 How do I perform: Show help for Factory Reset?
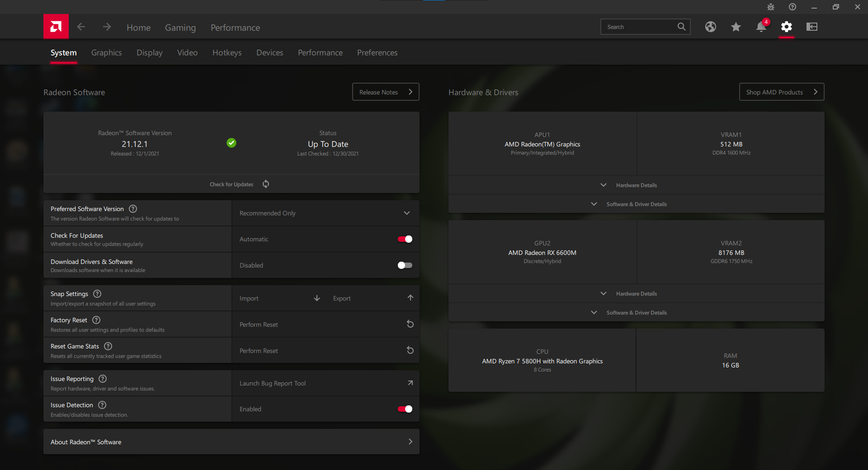(96, 320)
